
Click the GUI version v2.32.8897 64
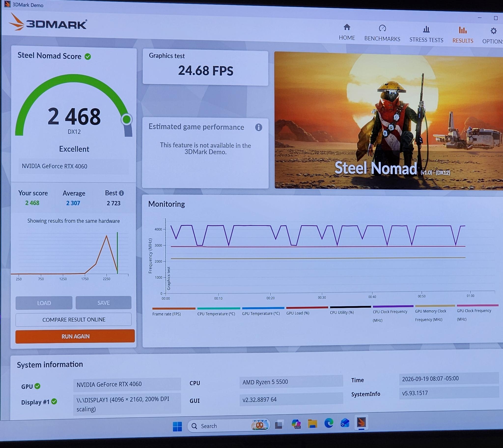pos(291,399)
